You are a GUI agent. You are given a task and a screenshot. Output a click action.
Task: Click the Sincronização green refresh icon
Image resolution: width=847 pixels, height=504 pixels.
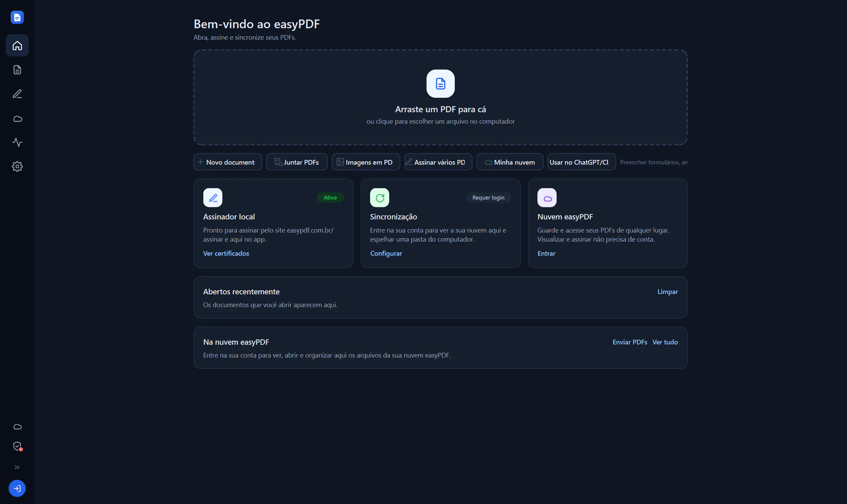pos(379,198)
